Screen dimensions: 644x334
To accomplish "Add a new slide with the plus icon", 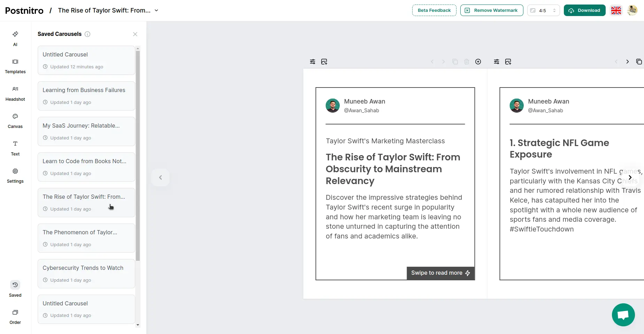I will point(478,62).
